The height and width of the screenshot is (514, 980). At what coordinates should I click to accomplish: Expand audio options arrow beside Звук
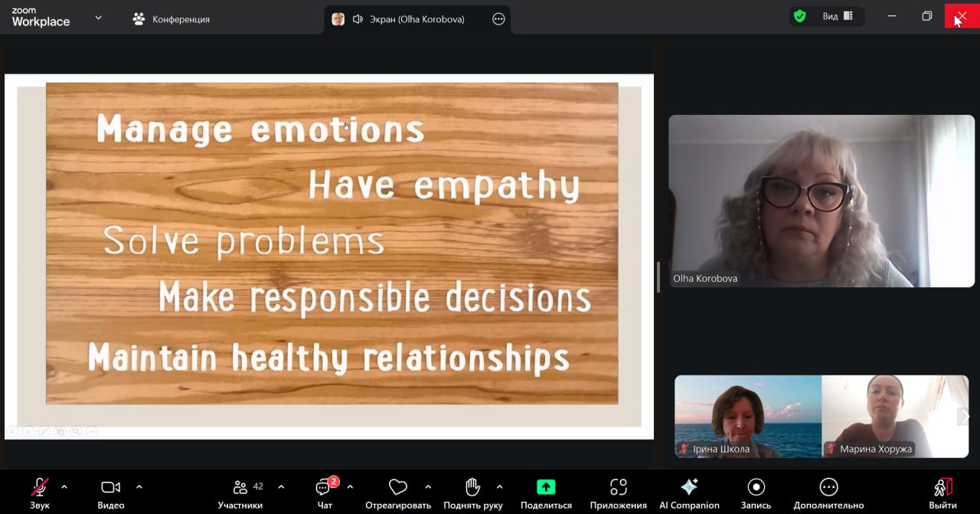click(x=64, y=486)
